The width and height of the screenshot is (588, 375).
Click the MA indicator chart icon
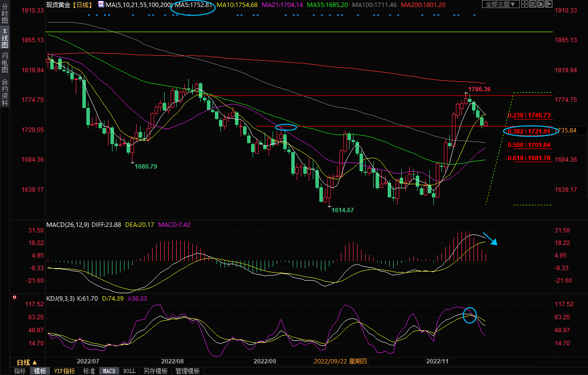pyautogui.click(x=101, y=5)
